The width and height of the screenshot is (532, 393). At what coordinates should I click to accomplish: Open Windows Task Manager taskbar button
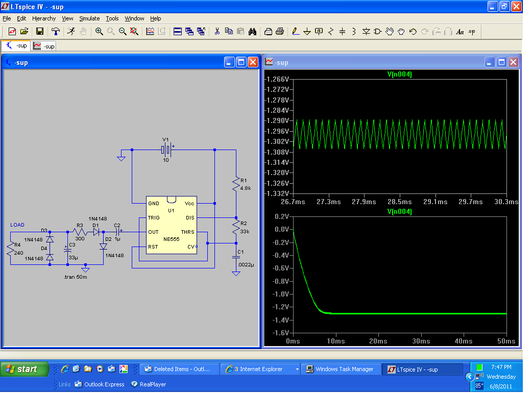coord(341,369)
